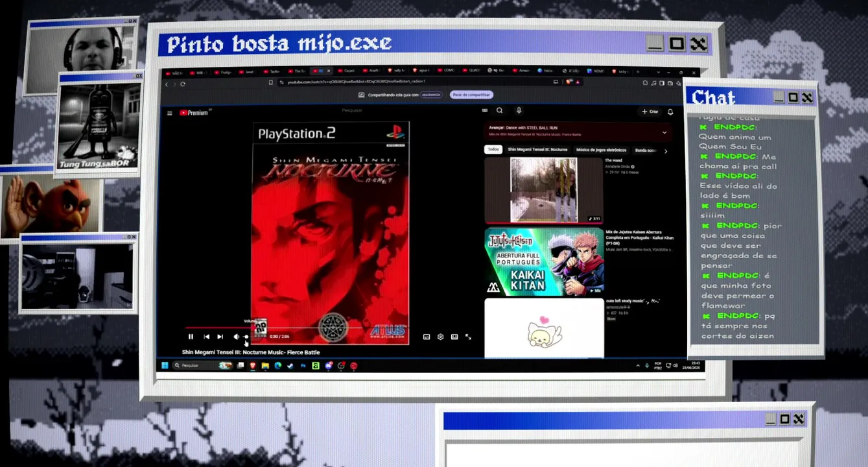
Task: Switch the player to theater mode
Action: (x=454, y=337)
